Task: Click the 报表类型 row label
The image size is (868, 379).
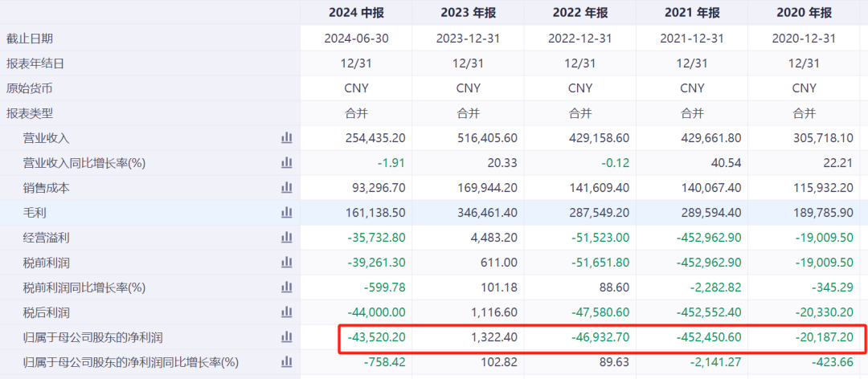Action: click(x=30, y=113)
